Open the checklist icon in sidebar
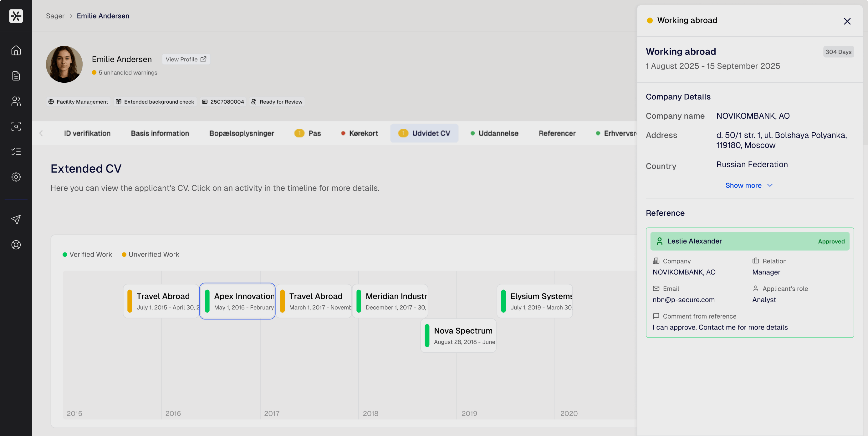The height and width of the screenshot is (436, 868). [16, 152]
